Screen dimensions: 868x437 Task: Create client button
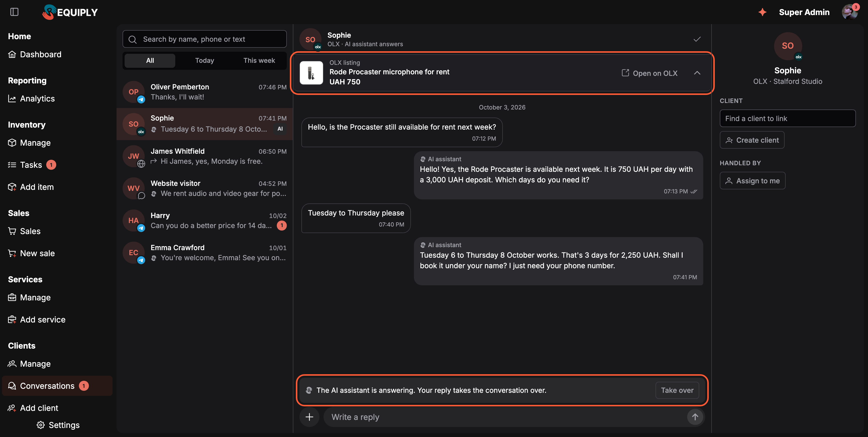[752, 140]
